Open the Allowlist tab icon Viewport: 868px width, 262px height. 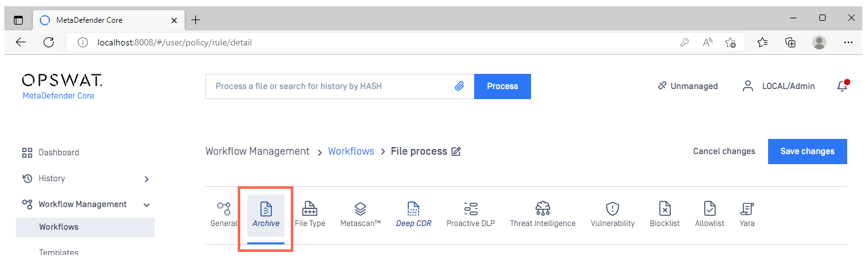click(710, 208)
